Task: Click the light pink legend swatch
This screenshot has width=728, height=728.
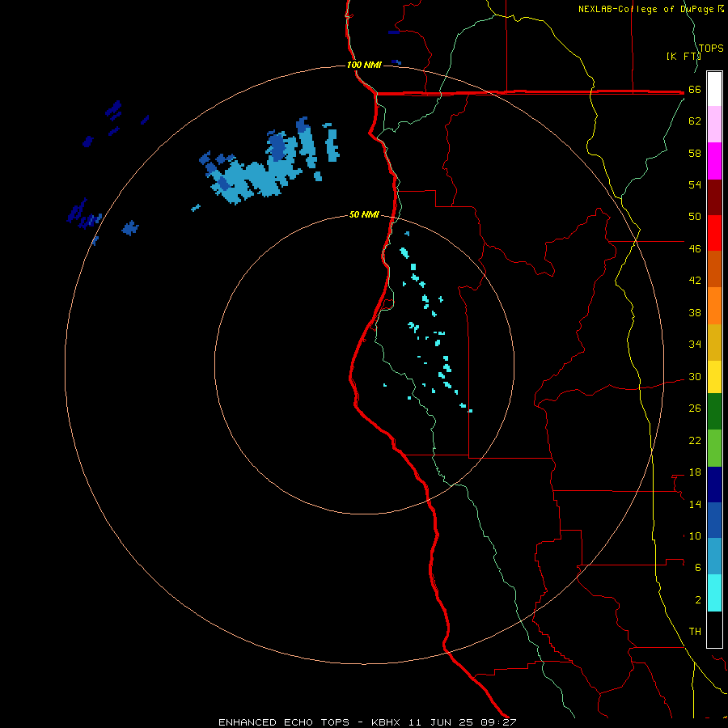Action: point(714,124)
